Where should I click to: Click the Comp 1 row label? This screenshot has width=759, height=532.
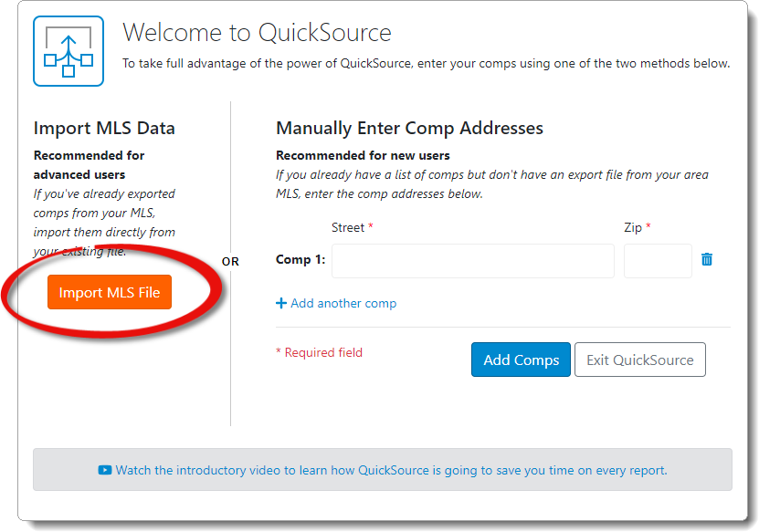coord(300,260)
